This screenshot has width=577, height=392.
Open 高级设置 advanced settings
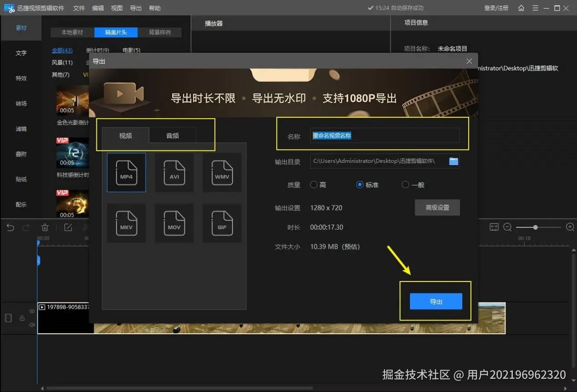click(437, 207)
